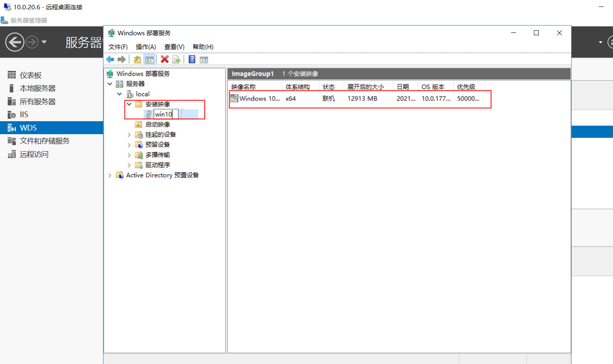This screenshot has height=364, width=613.
Task: Select 预留设备 tree item
Action: [x=157, y=145]
